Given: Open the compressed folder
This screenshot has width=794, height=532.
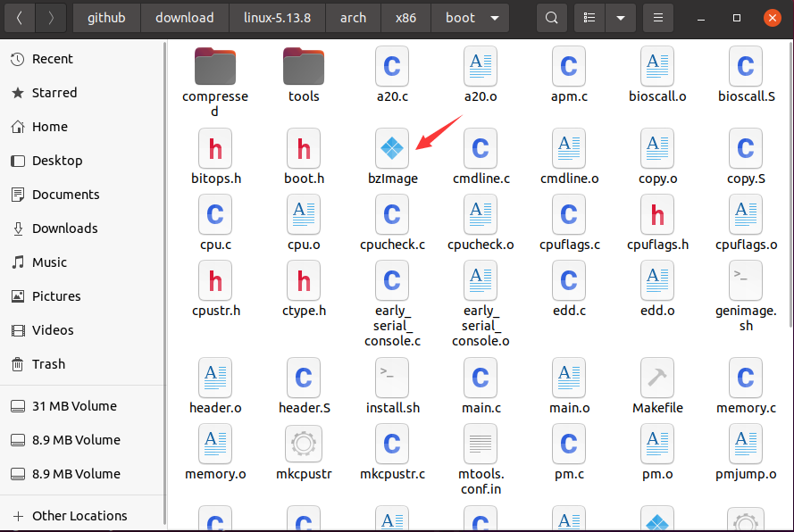Looking at the screenshot, I should [x=214, y=67].
